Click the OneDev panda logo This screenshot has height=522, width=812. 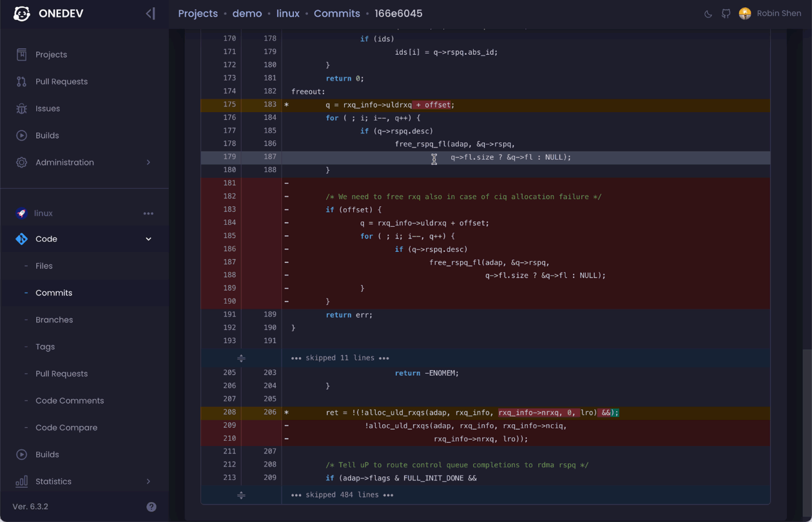(21, 14)
